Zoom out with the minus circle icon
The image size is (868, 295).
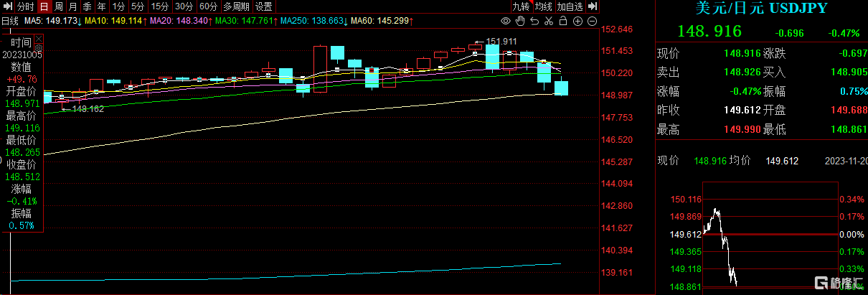[592, 21]
